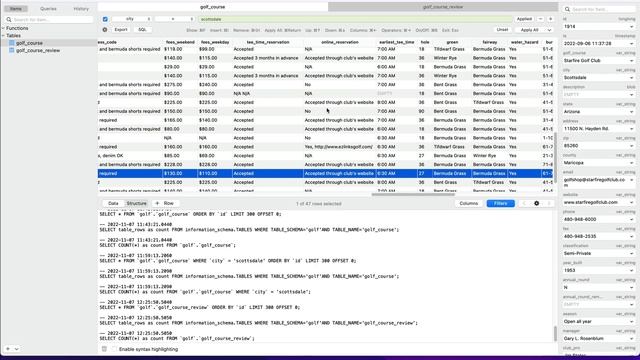
Task: Open dropdown for Open all year season field
Action: click(631, 322)
